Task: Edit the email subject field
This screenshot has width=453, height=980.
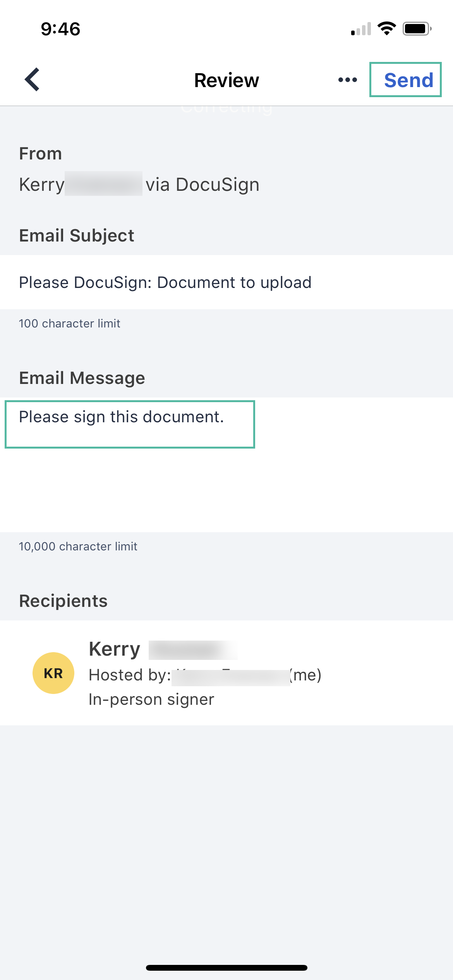Action: (x=165, y=283)
